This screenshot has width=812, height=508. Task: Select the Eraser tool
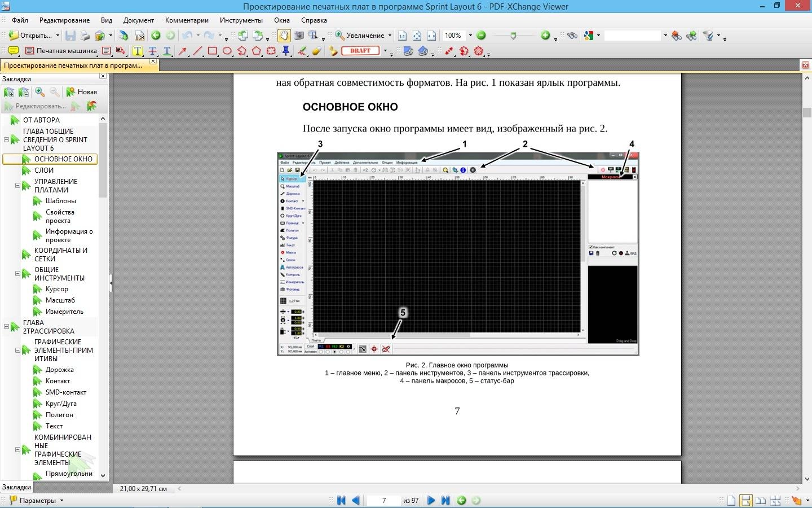[x=316, y=51]
